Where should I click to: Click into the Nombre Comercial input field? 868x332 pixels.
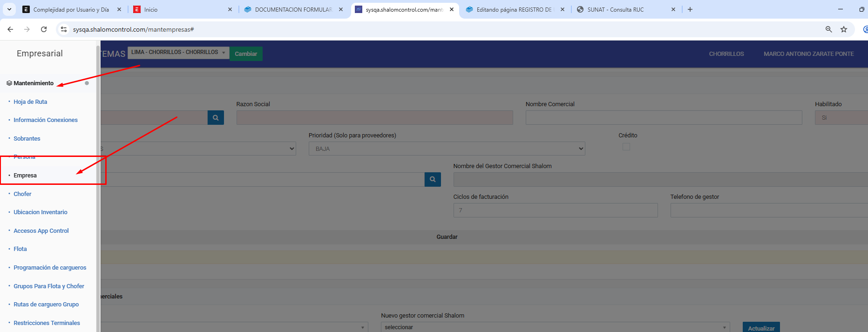pyautogui.click(x=664, y=118)
